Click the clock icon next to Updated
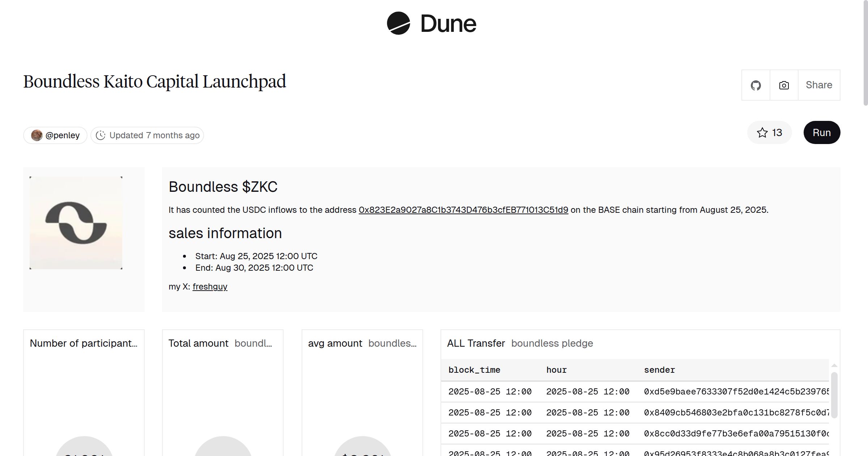 [101, 135]
